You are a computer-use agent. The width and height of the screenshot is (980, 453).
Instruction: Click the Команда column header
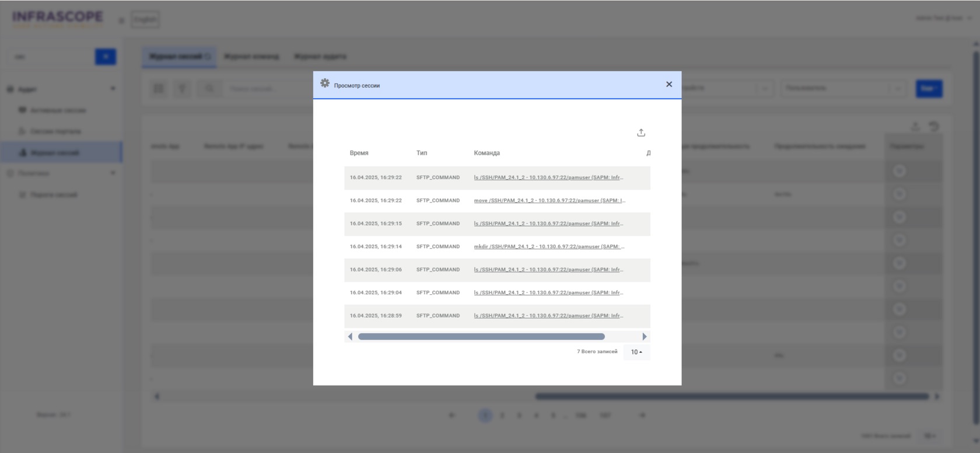(487, 153)
